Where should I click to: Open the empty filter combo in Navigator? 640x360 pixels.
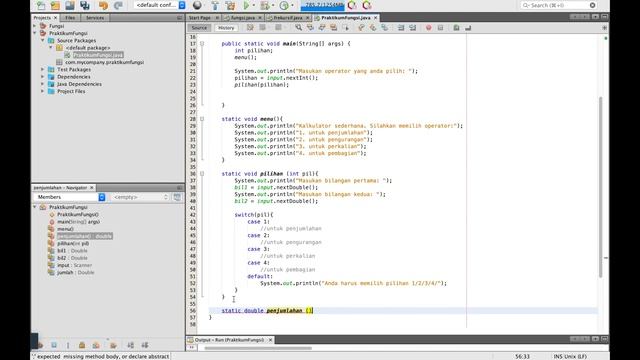[140, 197]
